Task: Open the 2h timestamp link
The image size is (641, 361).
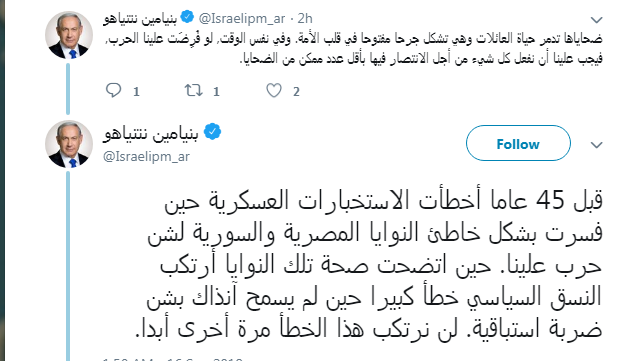Action: (305, 18)
